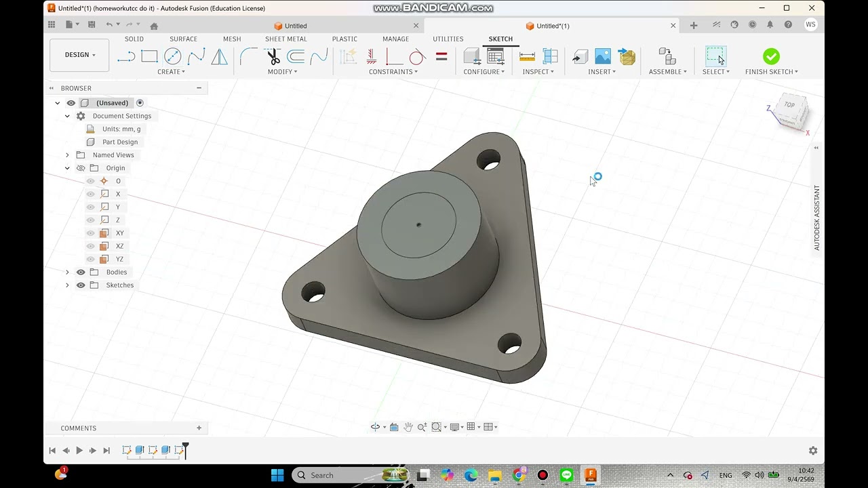Switch to the SOLID tab
Viewport: 868px width, 488px height.
[134, 39]
